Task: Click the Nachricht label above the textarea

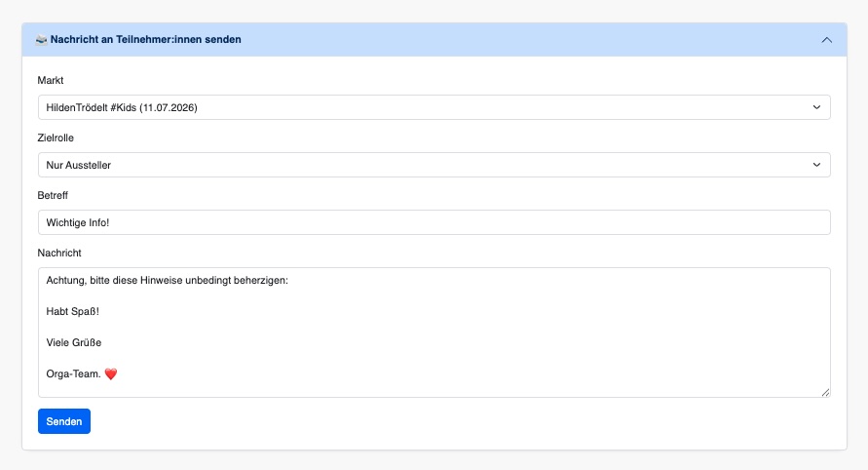Action: point(59,253)
